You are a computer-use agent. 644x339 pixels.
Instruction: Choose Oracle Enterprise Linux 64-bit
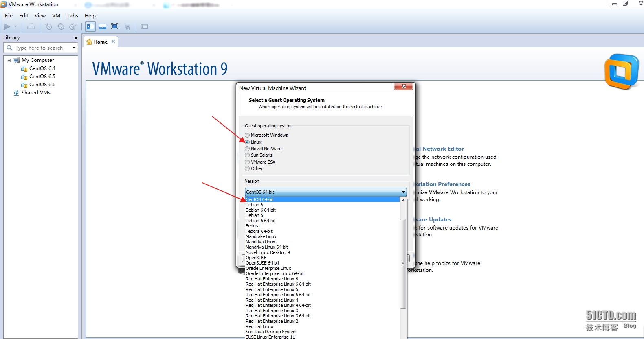pyautogui.click(x=322, y=273)
